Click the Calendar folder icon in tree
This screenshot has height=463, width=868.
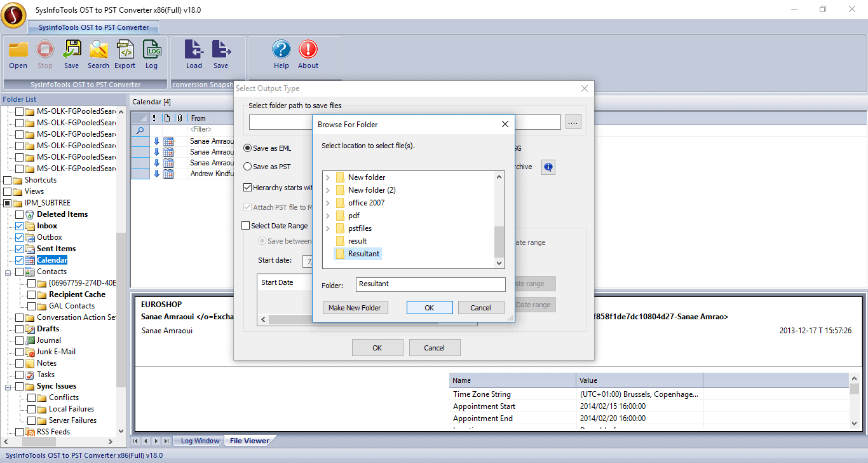pyautogui.click(x=31, y=260)
